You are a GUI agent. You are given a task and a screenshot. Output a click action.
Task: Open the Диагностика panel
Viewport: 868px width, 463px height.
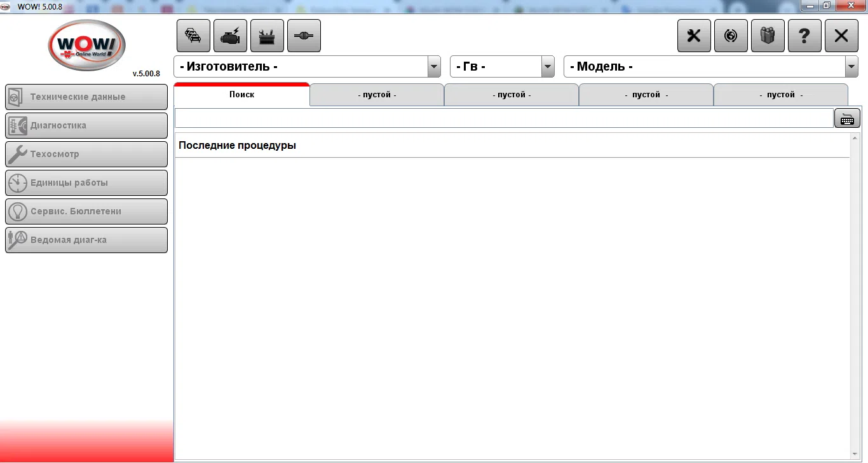point(86,125)
